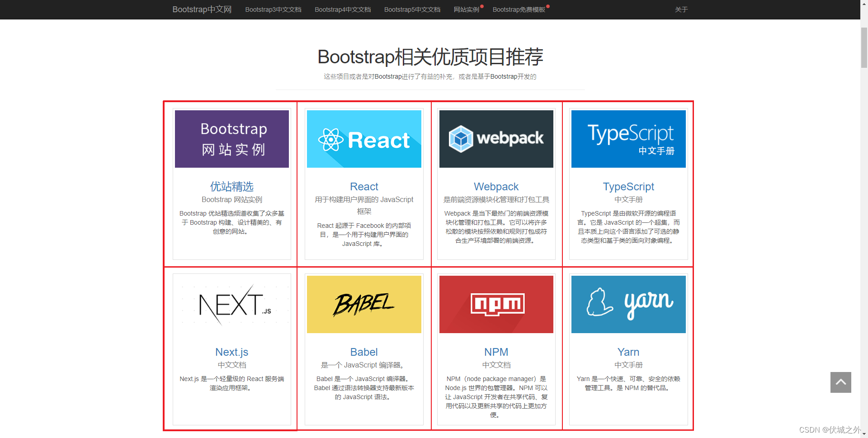Click the subtitle Bootstrap 网站实例
Image resolution: width=868 pixels, height=438 pixels.
(232, 199)
